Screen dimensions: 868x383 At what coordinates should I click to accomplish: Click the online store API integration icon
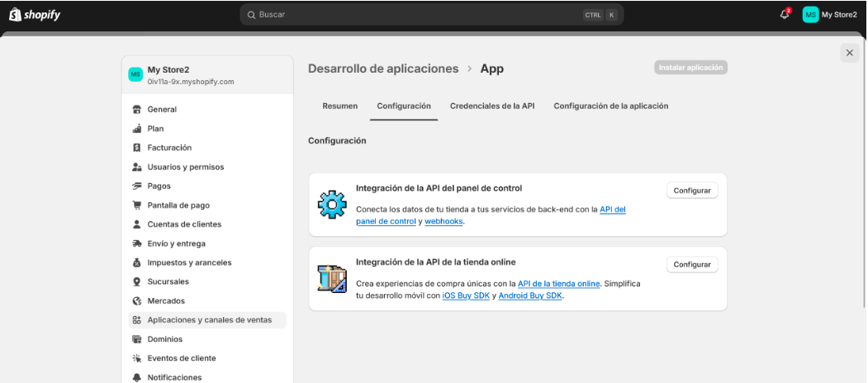332,278
